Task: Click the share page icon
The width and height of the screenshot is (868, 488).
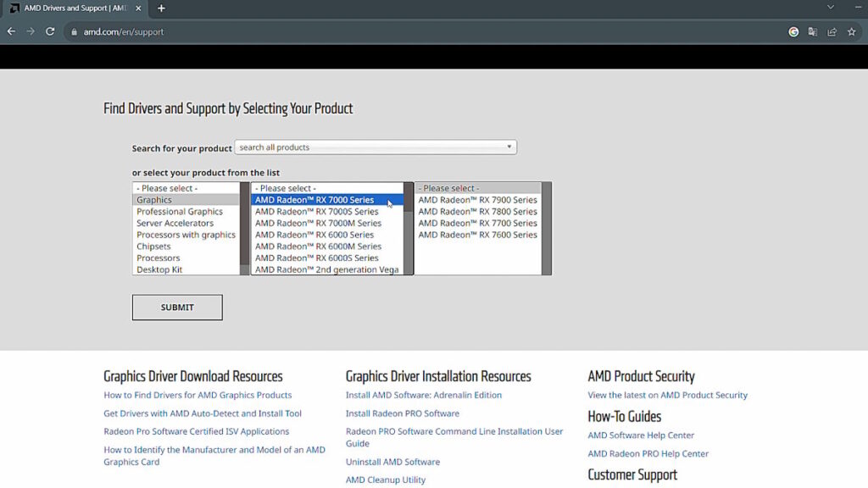Action: (832, 31)
